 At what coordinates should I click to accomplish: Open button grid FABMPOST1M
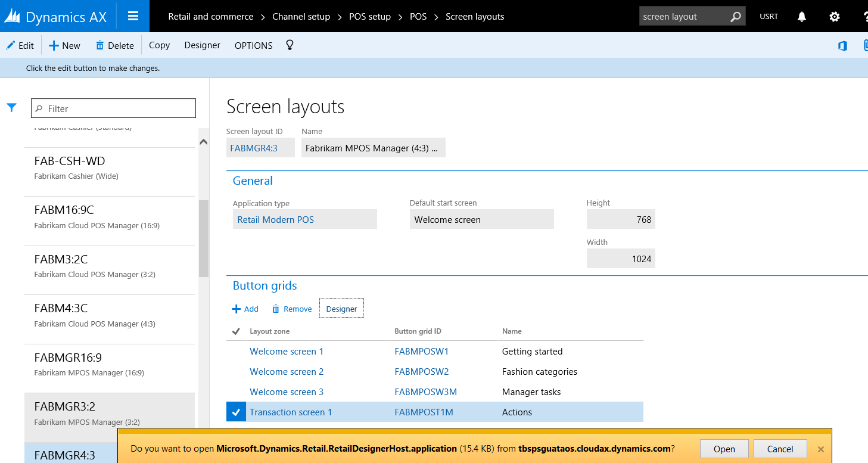tap(424, 412)
